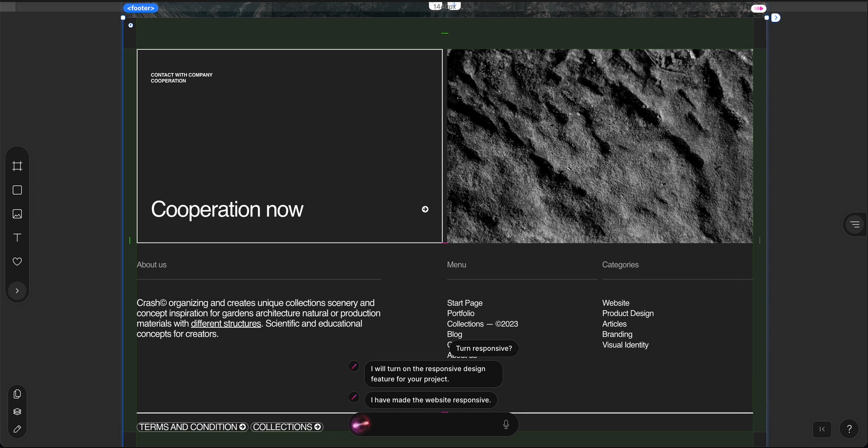868x448 pixels.
Task: Select the About us heading
Action: click(x=151, y=265)
